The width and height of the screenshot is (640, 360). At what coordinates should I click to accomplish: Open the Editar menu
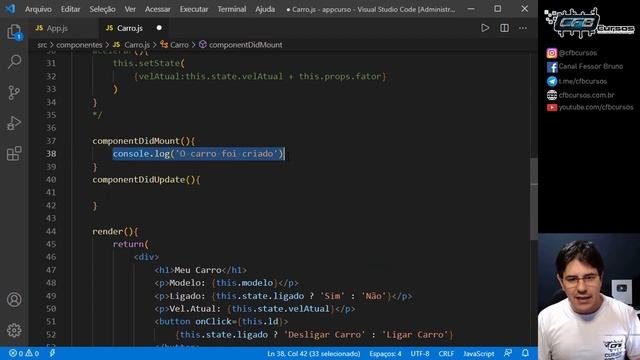[x=70, y=9]
